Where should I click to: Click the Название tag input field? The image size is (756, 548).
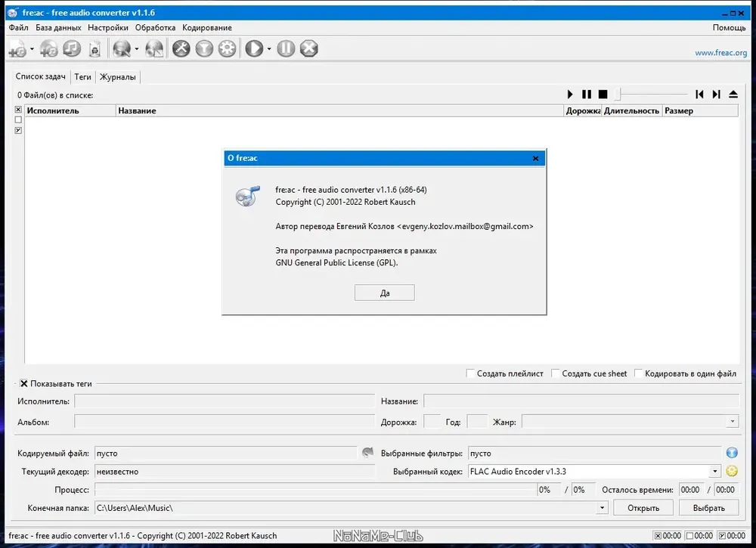pos(581,401)
